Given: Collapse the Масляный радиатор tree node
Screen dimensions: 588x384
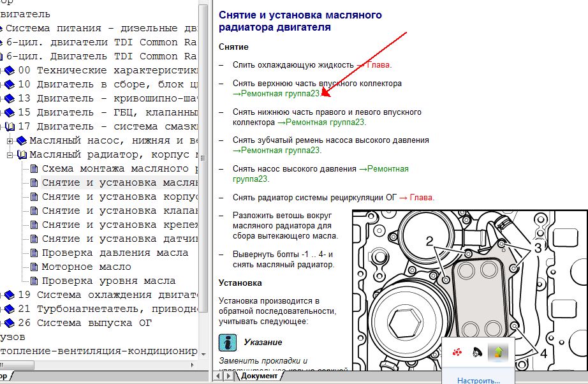Looking at the screenshot, I should point(10,155).
